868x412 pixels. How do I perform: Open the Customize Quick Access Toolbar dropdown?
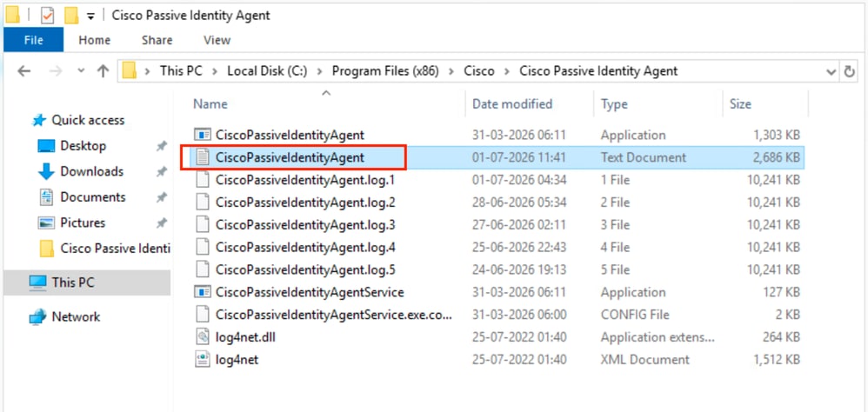90,16
